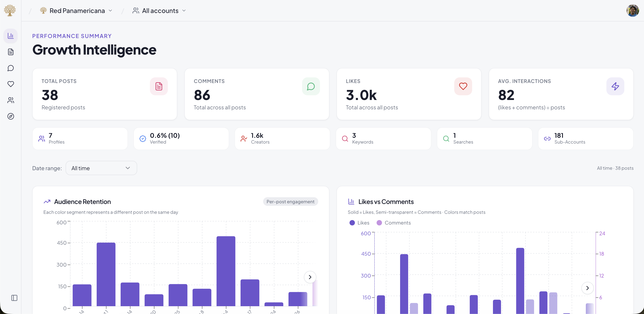644x314 pixels.
Task: Collapse the sidebar panel toggle icon
Action: coord(14,298)
